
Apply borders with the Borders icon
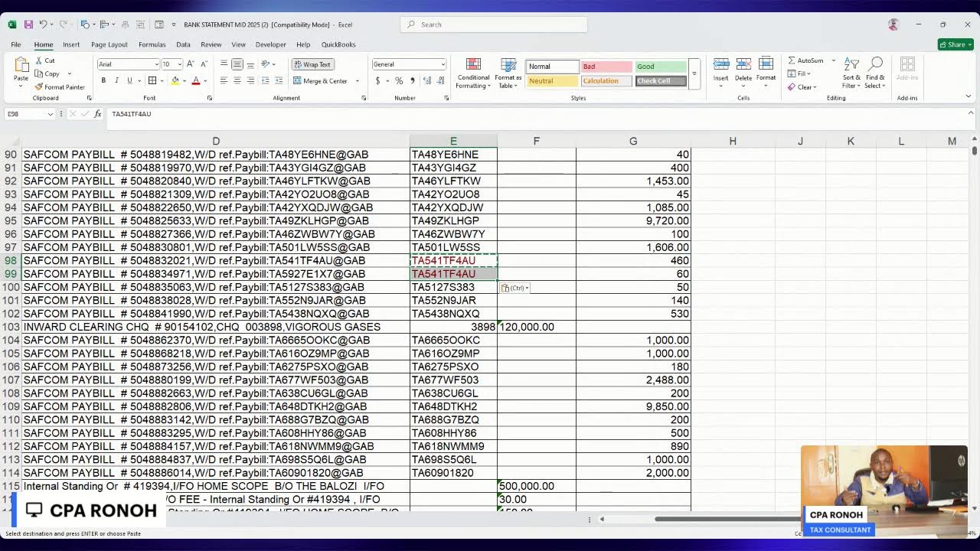[152, 80]
